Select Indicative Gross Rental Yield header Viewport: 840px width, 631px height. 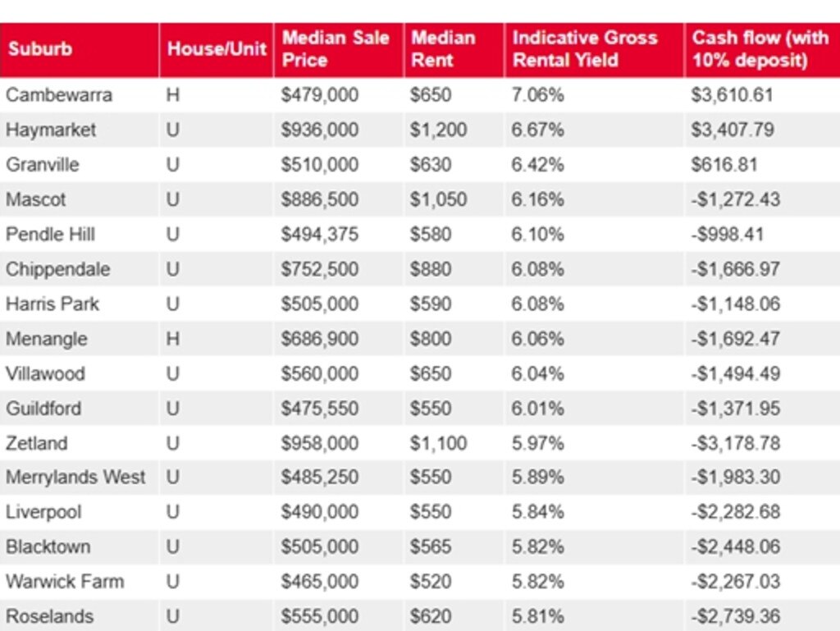point(585,49)
